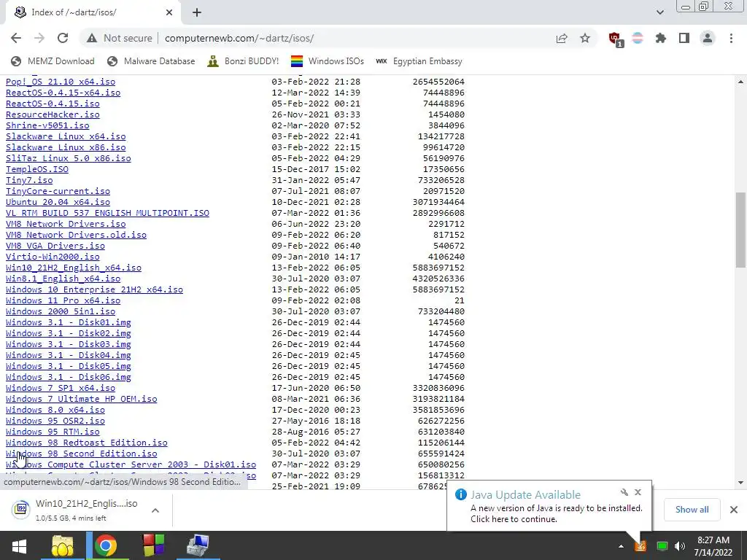This screenshot has width=747, height=560.
Task: Go back to the previous page
Action: pos(16,38)
